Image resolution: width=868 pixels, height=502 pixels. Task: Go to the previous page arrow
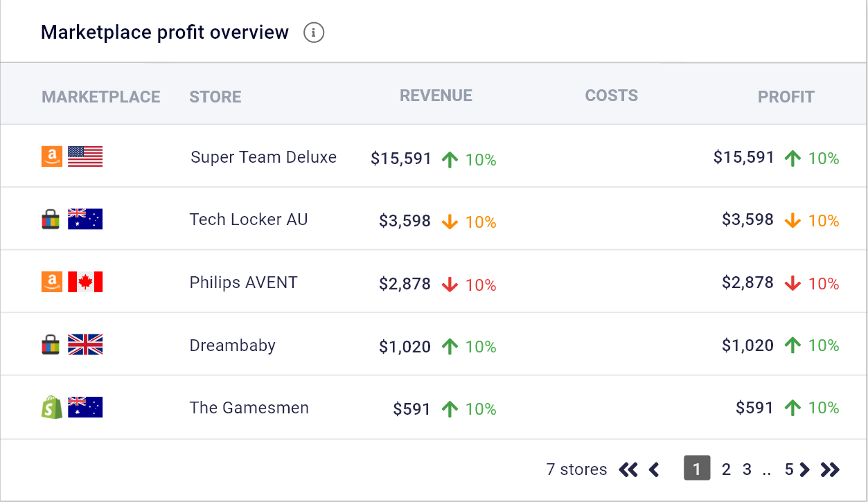point(653,469)
